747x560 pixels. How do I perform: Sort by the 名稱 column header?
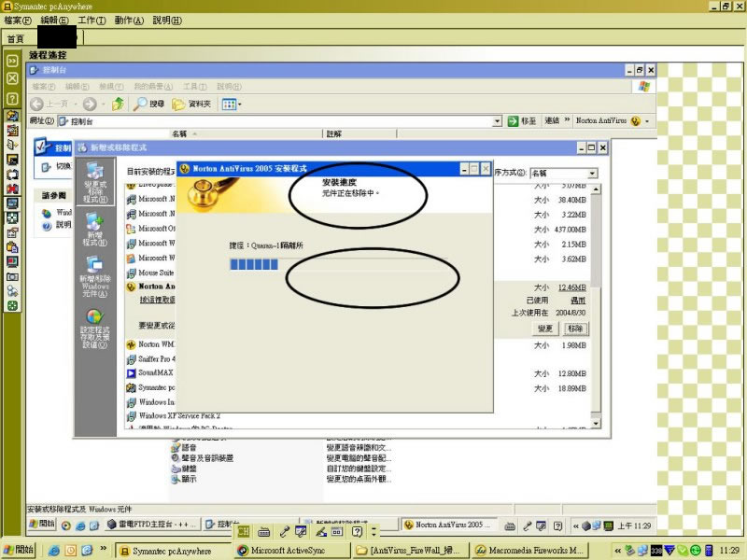(x=246, y=133)
